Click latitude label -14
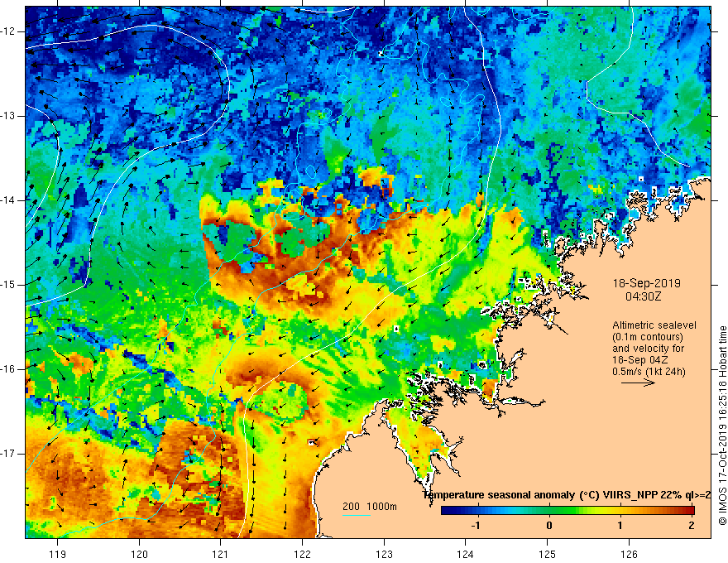728x563 pixels. [8, 200]
